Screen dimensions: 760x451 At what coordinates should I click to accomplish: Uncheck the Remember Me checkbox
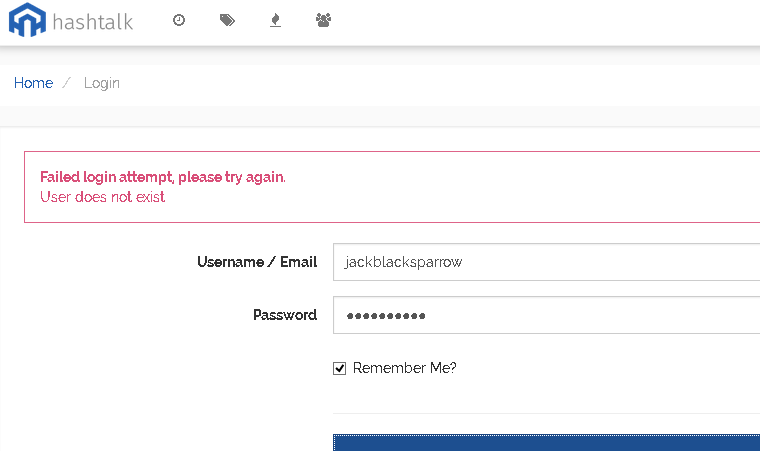coord(339,369)
